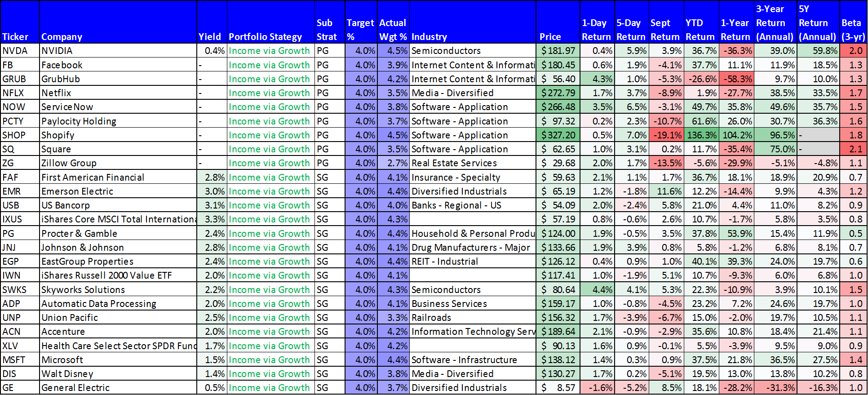Click the Paylocity Holding company cell
This screenshot has width=868, height=395.
coord(118,121)
